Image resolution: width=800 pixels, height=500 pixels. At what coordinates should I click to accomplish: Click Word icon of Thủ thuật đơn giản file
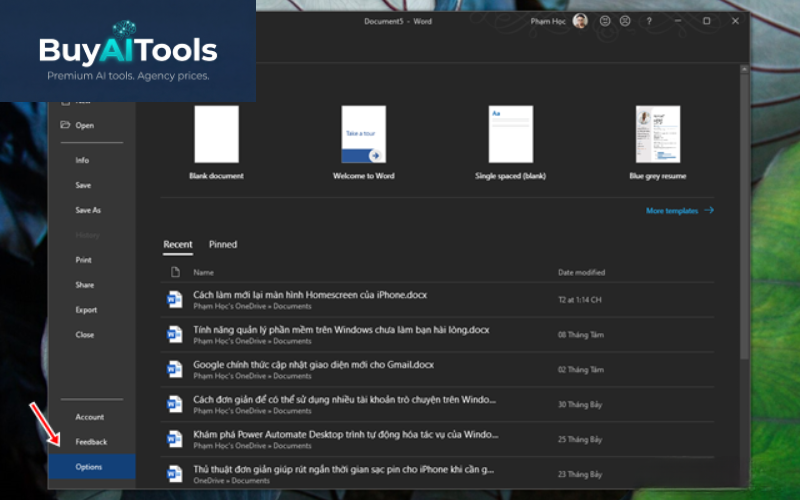[174, 474]
